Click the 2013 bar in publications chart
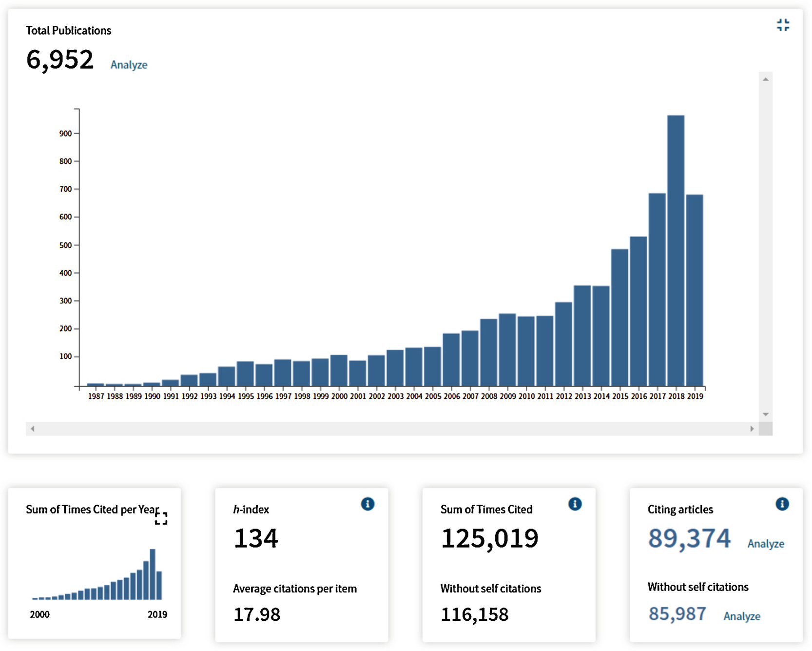 coord(582,335)
